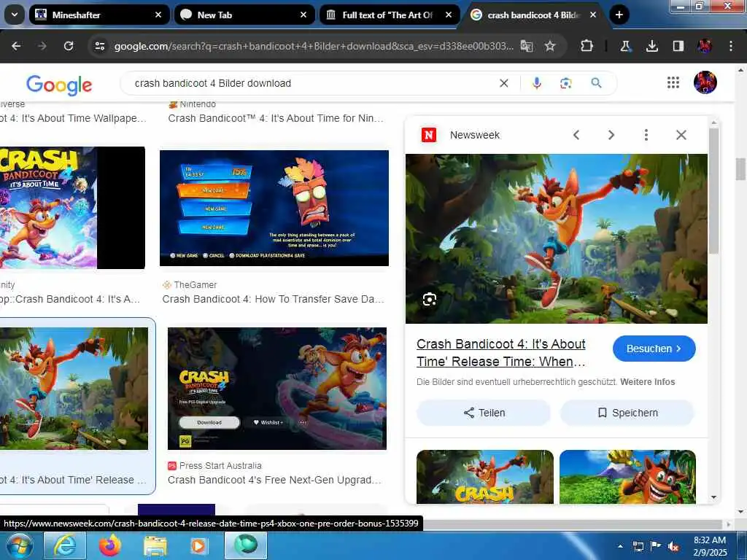Open media player taskbar icon
This screenshot has height=560, width=747.
coord(198,545)
